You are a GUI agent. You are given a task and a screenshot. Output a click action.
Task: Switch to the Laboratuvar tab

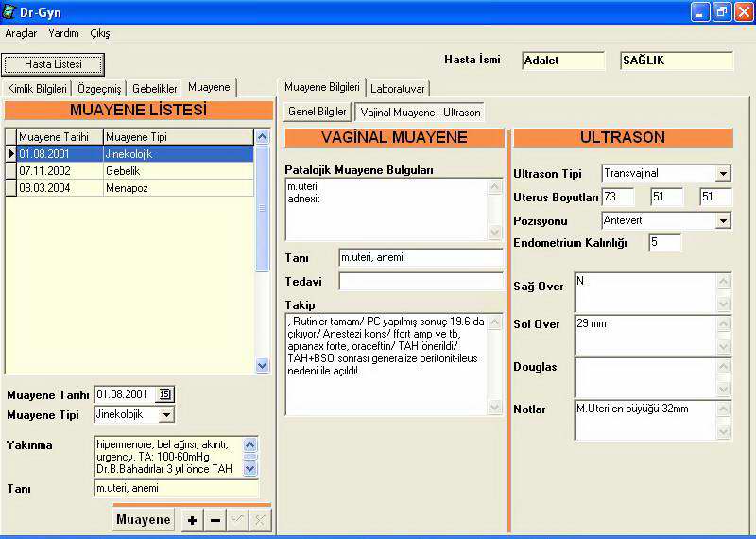[398, 88]
